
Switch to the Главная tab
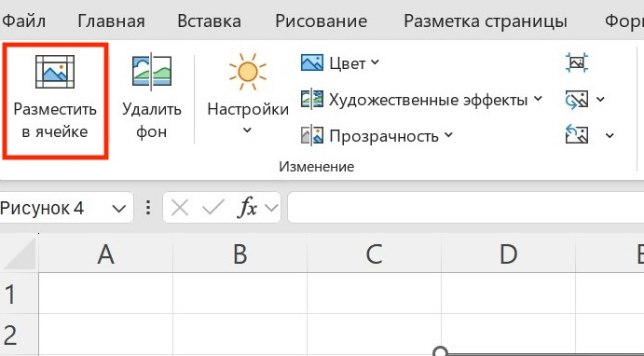[111, 21]
